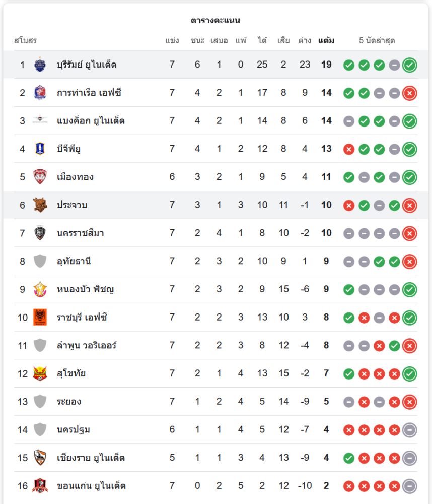Click the Muangthong (เมืองทอง) crest icon
The image size is (432, 504).
[40, 177]
